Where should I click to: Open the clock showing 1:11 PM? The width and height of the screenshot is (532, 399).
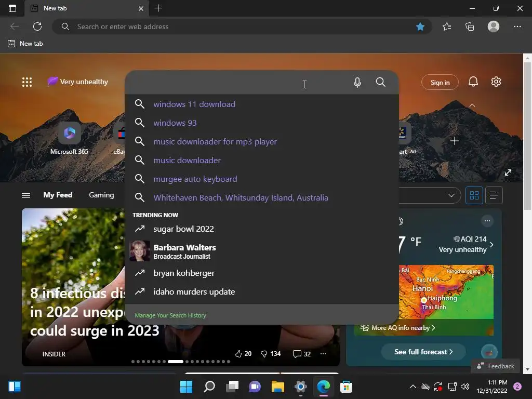pos(492,387)
